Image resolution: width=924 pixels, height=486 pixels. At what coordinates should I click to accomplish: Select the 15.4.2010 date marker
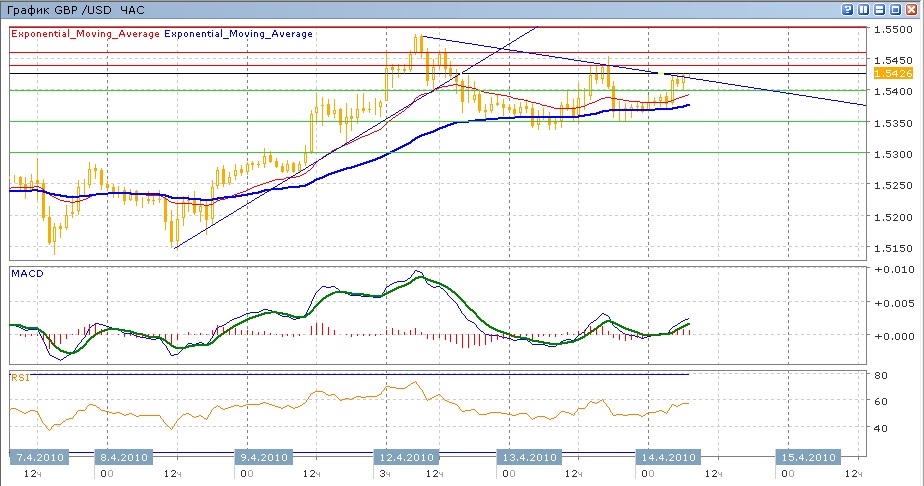[x=807, y=457]
